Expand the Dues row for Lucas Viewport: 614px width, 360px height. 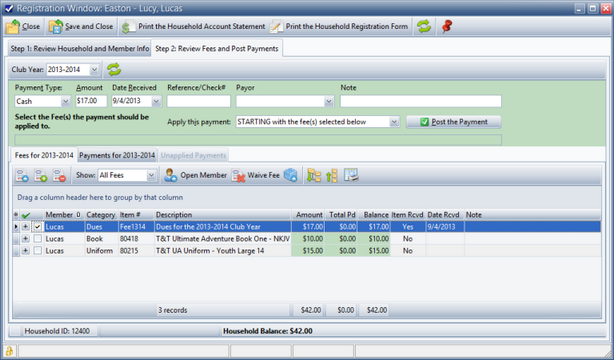coord(25,227)
